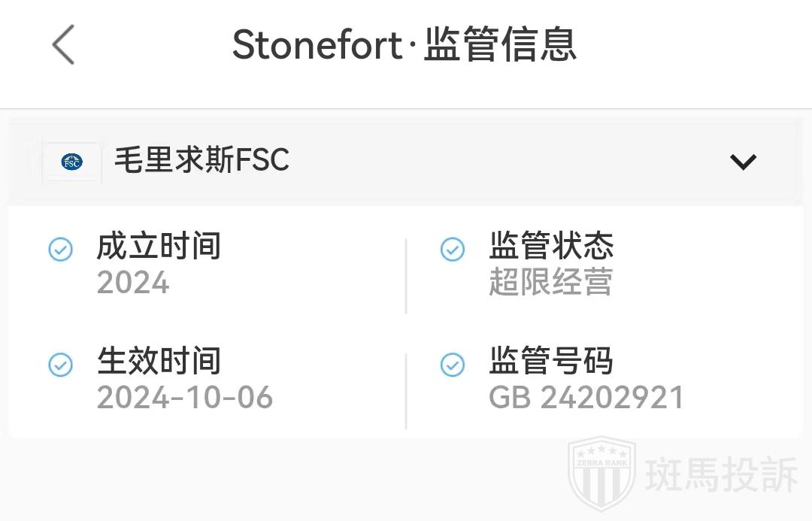The width and height of the screenshot is (812, 521).
Task: Click check icon beside 成立时间
Action: tap(60, 250)
